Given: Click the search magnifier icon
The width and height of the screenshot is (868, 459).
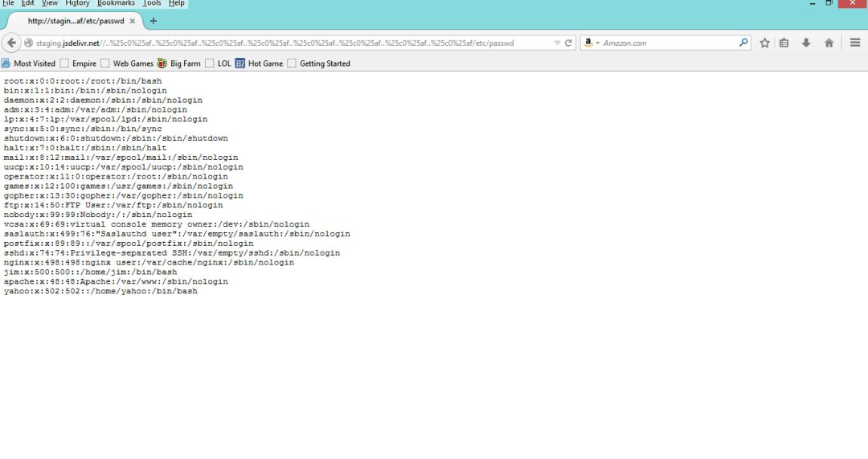Looking at the screenshot, I should point(743,43).
